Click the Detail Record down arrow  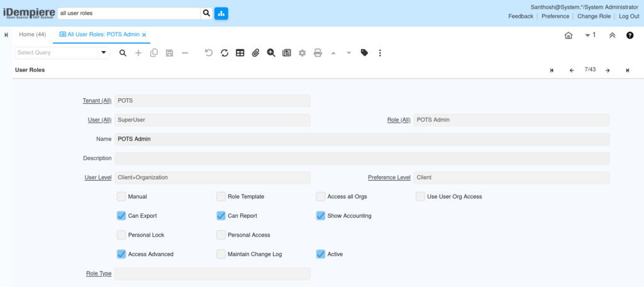coord(348,53)
